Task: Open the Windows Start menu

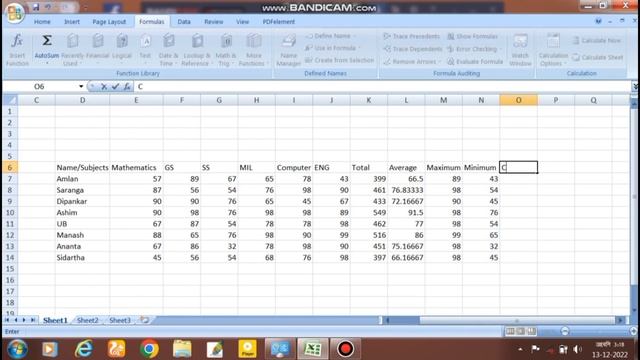Action: click(x=17, y=349)
